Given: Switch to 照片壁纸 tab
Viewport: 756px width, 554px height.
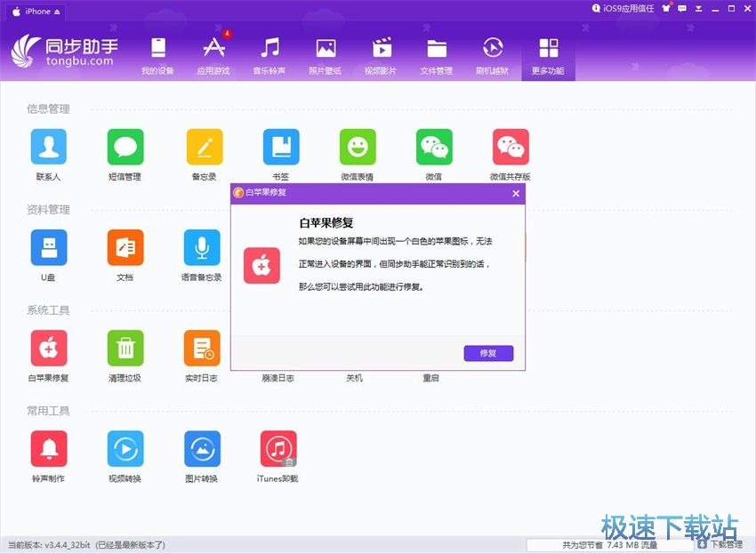Looking at the screenshot, I should [x=326, y=56].
